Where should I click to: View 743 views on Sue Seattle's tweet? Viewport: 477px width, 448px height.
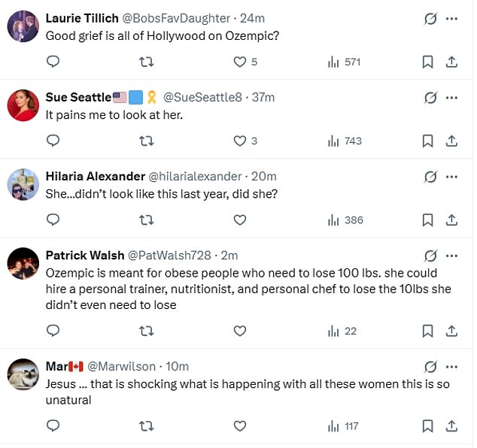(x=345, y=141)
